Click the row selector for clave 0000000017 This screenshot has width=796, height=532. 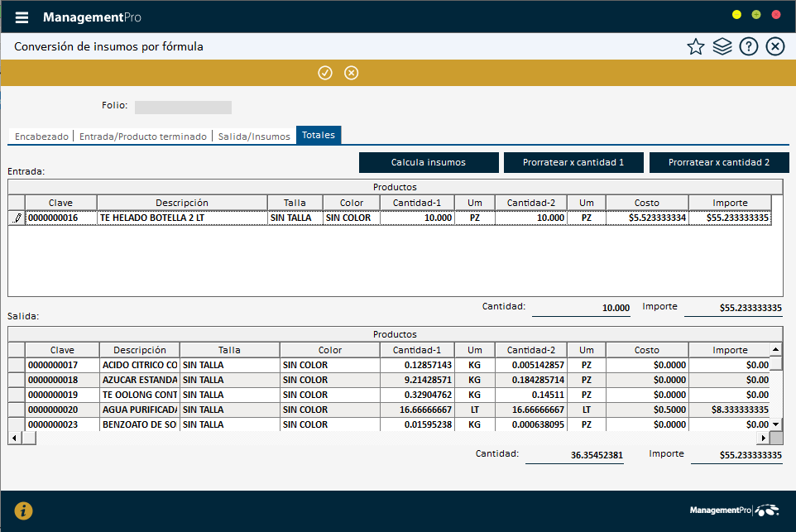click(x=17, y=365)
